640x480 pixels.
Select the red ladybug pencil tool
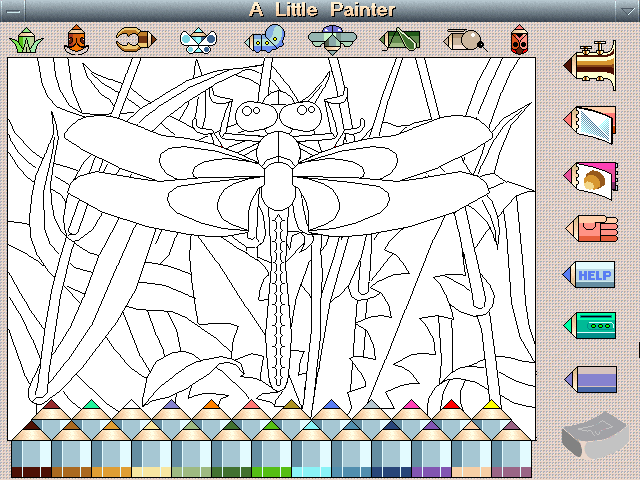[519, 40]
